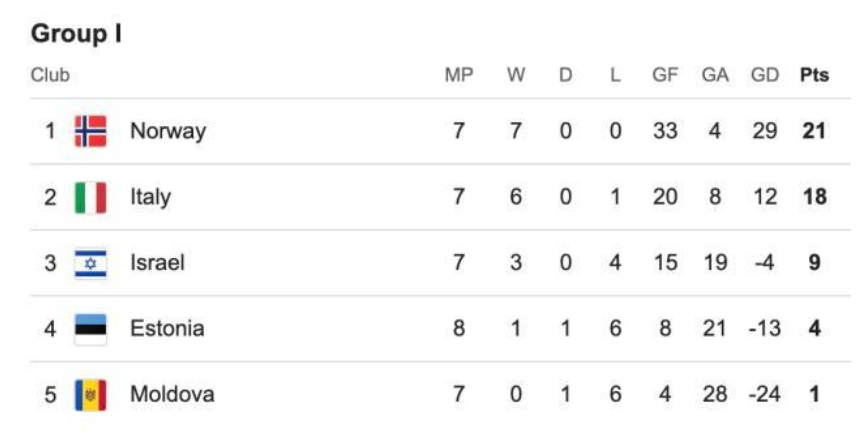Click the MP column header
Viewport: 858px width, 447px height.
click(x=458, y=75)
